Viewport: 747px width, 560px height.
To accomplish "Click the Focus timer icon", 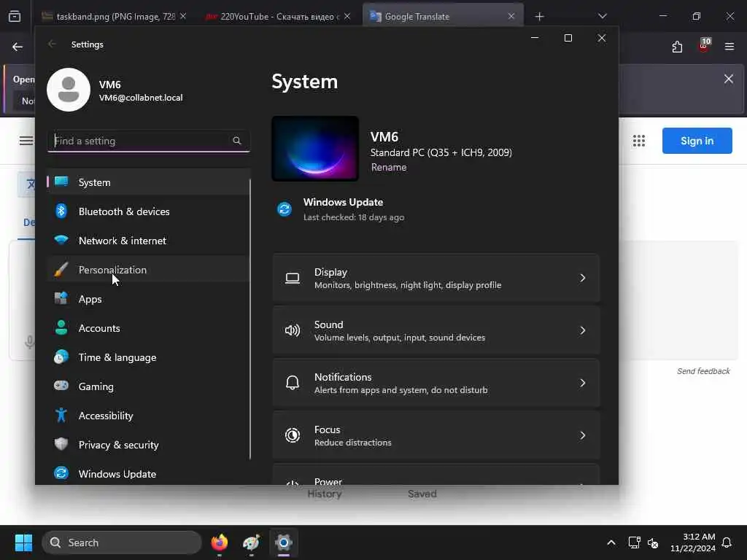I will click(293, 435).
